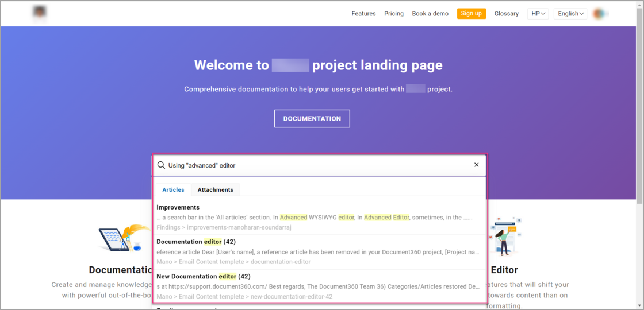Open the Improvements search result
The image size is (644, 310).
178,207
